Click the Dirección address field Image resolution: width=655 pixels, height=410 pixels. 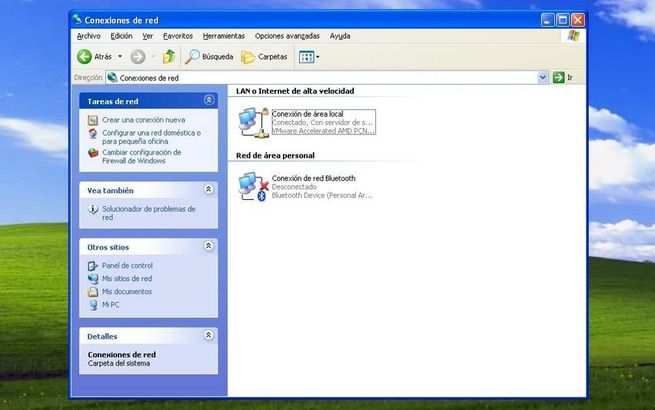(x=326, y=77)
